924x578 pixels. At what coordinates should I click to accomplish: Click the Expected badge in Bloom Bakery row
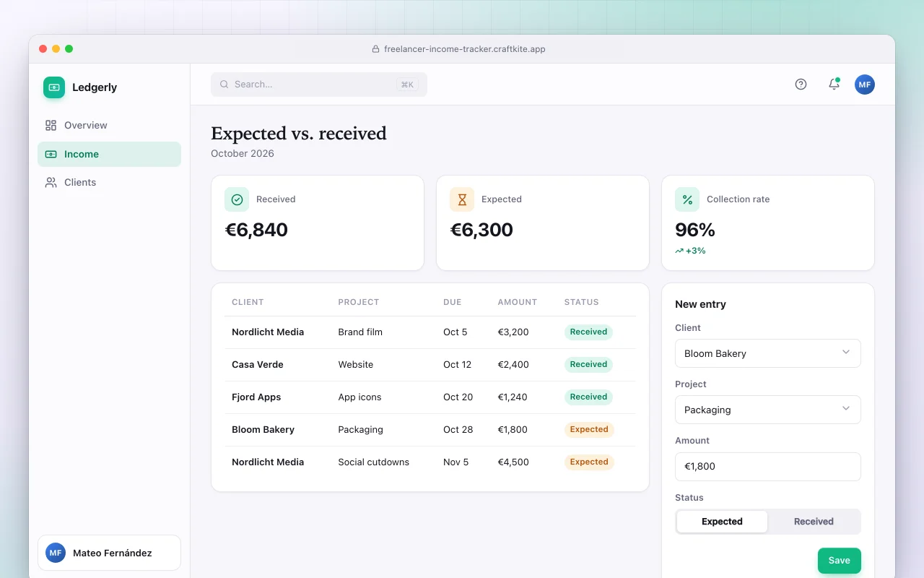pos(589,430)
